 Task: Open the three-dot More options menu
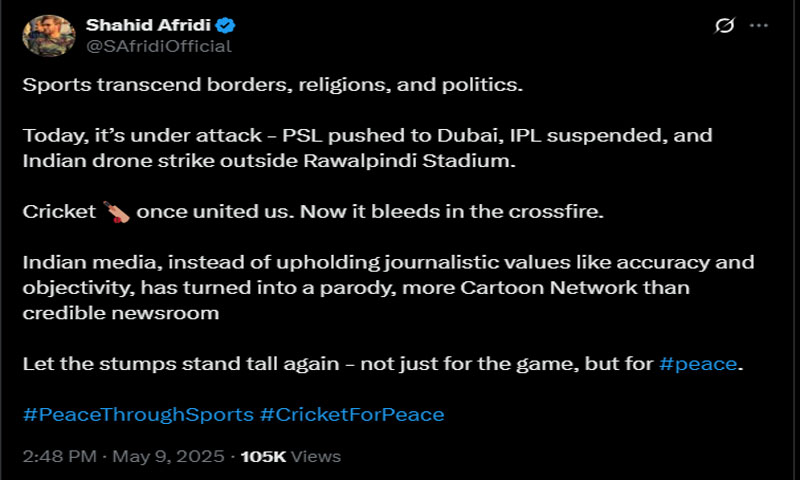click(759, 25)
